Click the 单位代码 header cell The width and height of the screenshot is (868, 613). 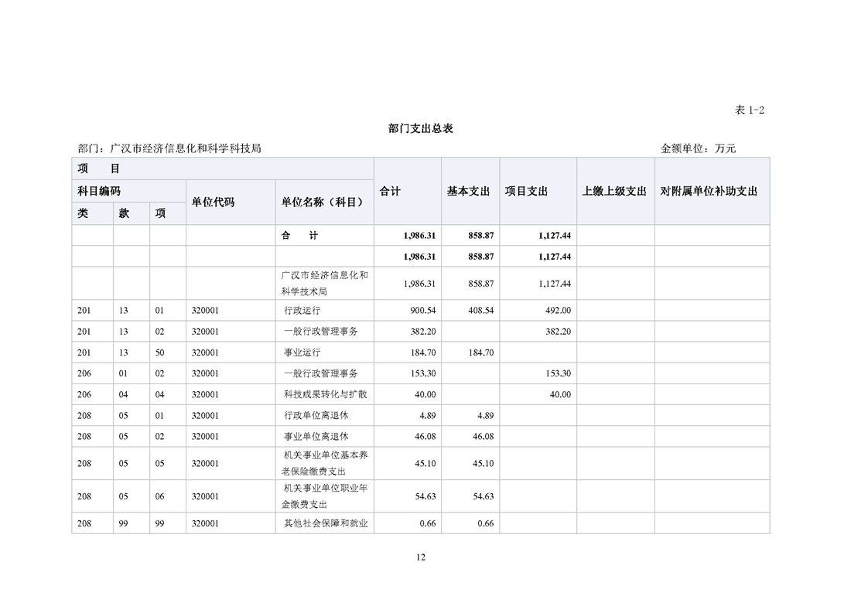click(x=231, y=202)
